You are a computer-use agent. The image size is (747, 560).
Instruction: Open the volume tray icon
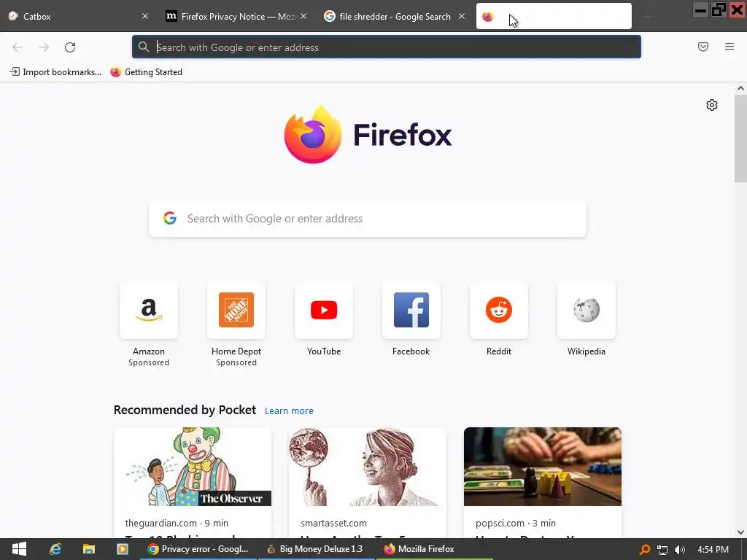click(x=680, y=550)
